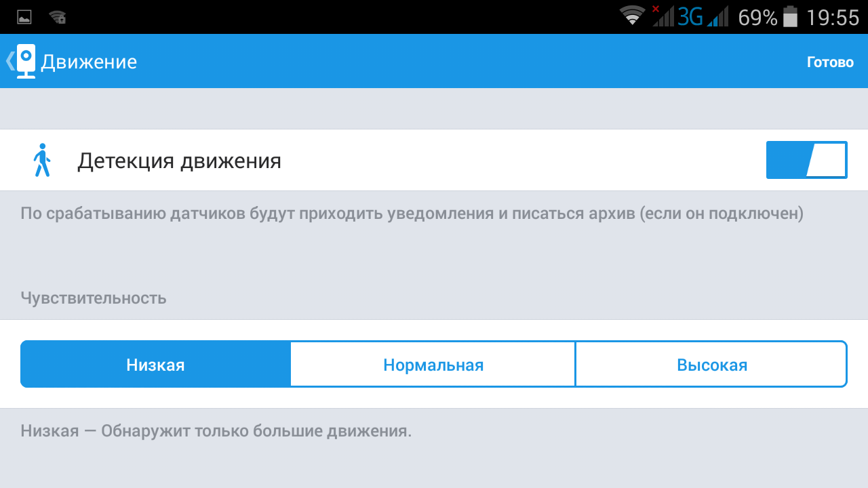Tap the walking person motion icon

(42, 160)
